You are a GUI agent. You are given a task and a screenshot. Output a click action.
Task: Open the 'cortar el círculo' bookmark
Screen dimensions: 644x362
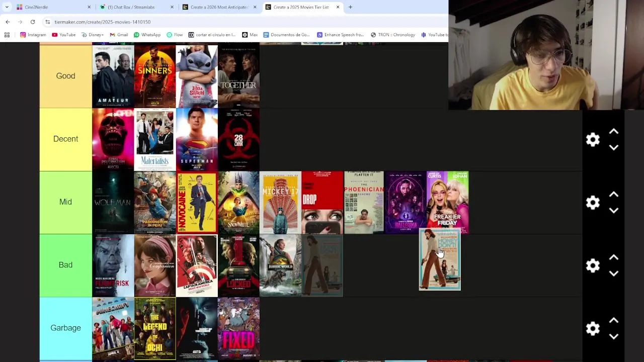click(x=212, y=35)
